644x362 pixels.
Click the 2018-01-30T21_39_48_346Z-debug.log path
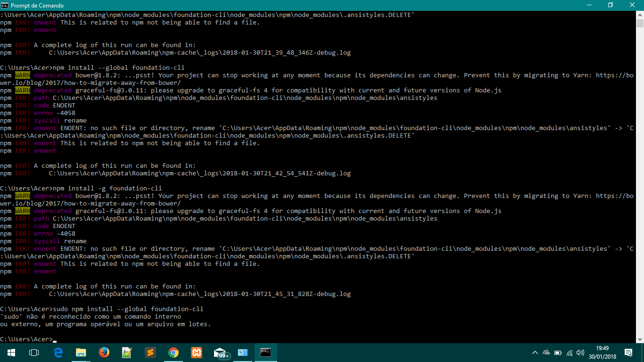pos(200,53)
